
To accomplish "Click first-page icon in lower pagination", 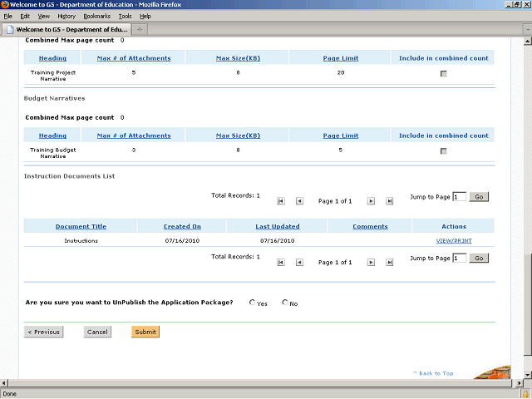I will [x=281, y=262].
